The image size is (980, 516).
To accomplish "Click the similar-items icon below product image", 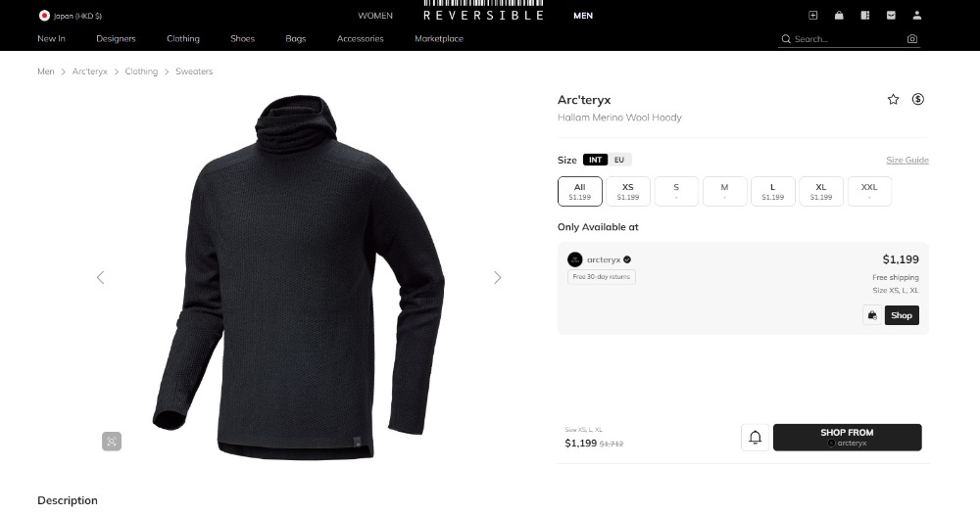I will pyautogui.click(x=112, y=442).
